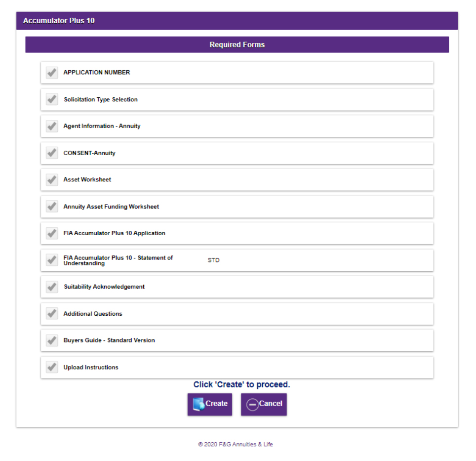Click the checkmark beside Suitability Acknowledgement
Screen dimensions: 476x461
[52, 287]
